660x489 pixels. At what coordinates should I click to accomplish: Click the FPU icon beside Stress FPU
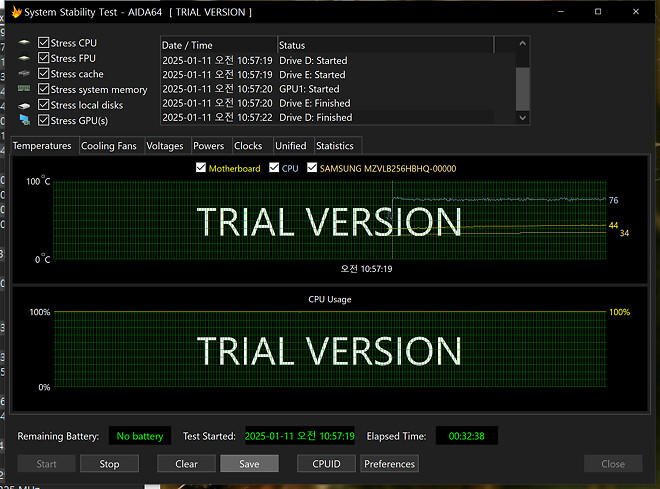(x=24, y=59)
